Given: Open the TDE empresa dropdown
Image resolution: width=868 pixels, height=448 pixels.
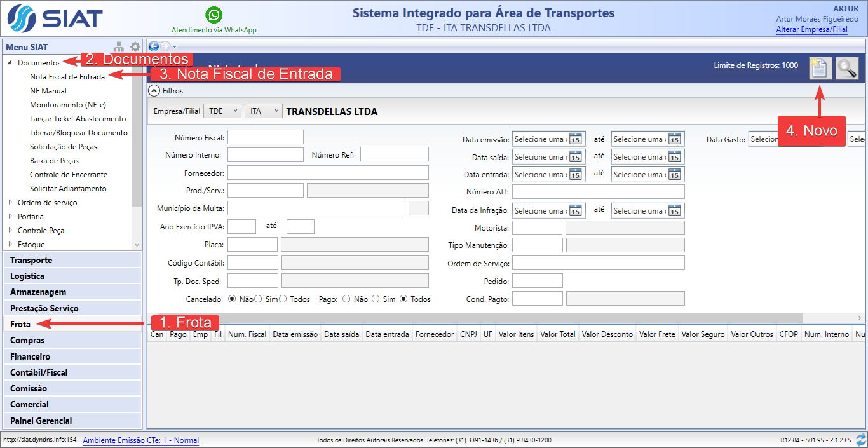Looking at the screenshot, I should tap(222, 111).
